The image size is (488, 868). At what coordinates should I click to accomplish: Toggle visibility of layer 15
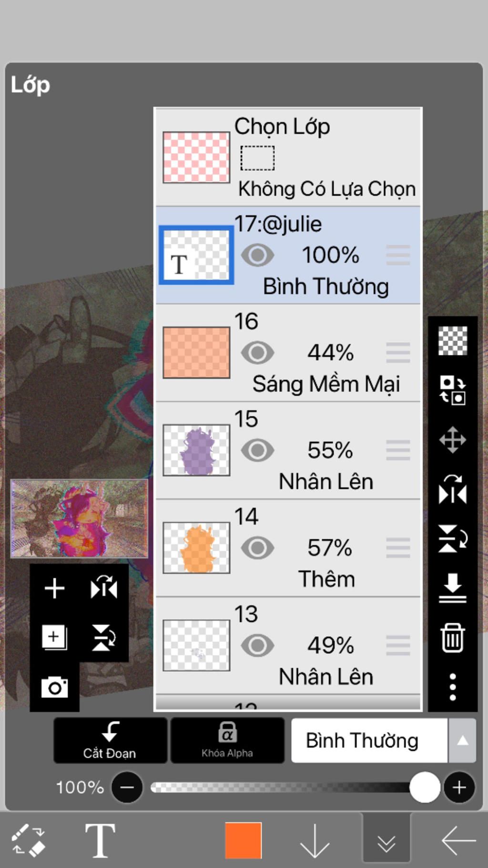(257, 450)
